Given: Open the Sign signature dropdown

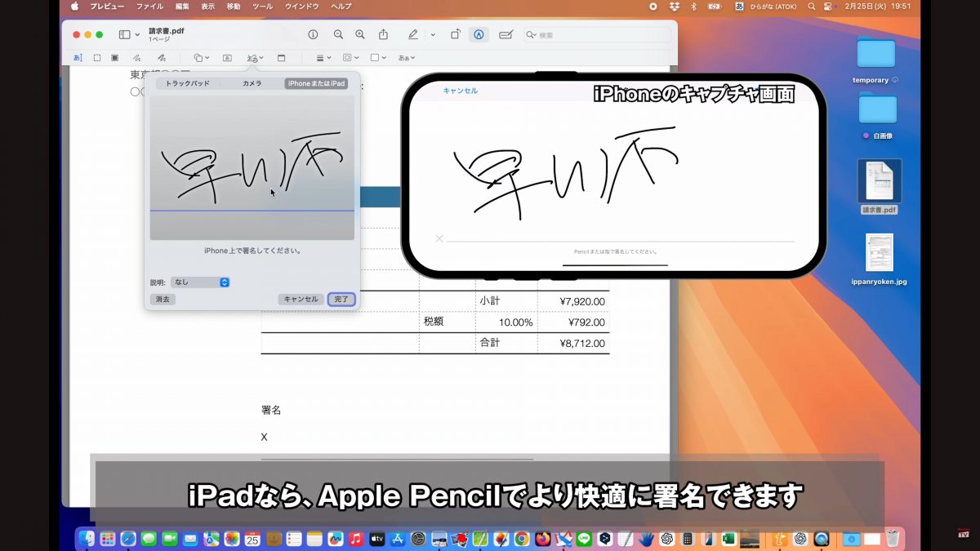Looking at the screenshot, I should click(255, 58).
